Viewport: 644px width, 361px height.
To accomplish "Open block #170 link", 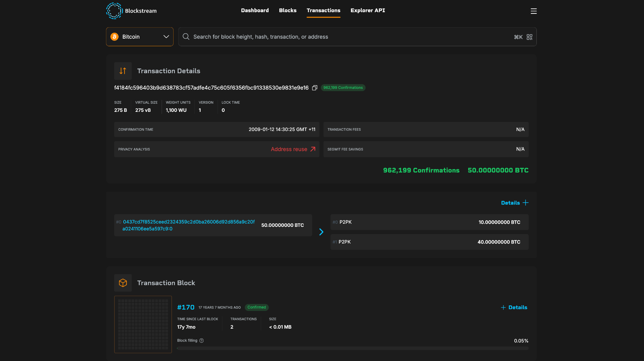I will click(x=186, y=307).
